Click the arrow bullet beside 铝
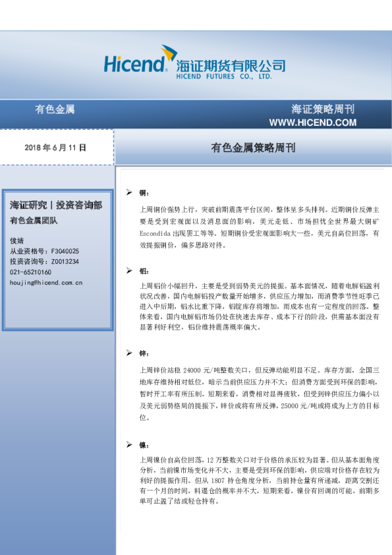 click(129, 270)
